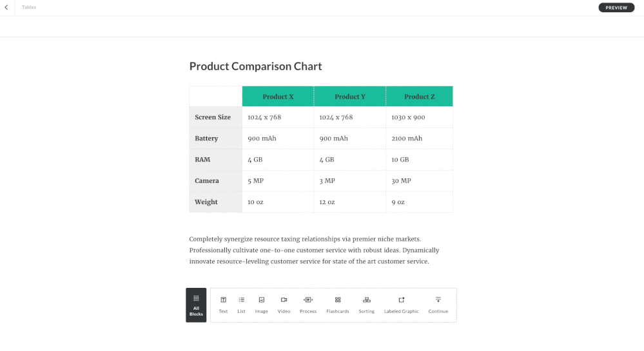Insert a Process block

308,305
